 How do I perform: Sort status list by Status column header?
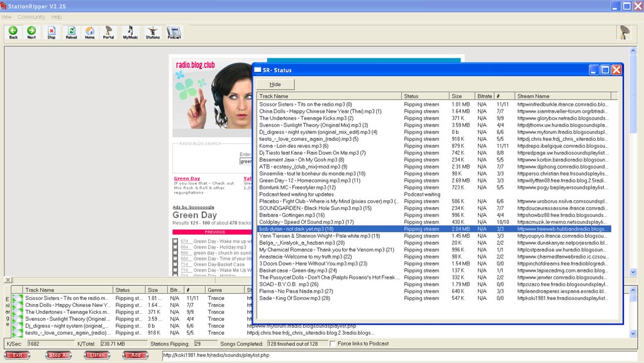coord(425,96)
